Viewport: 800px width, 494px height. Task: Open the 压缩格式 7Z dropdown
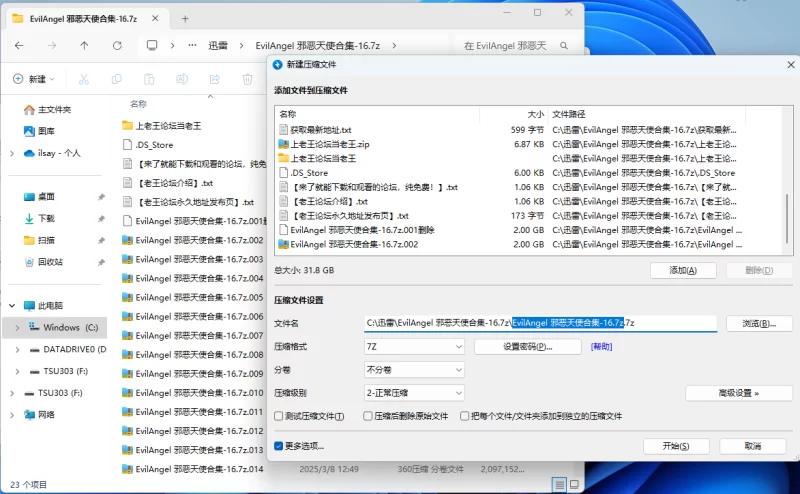[414, 347]
